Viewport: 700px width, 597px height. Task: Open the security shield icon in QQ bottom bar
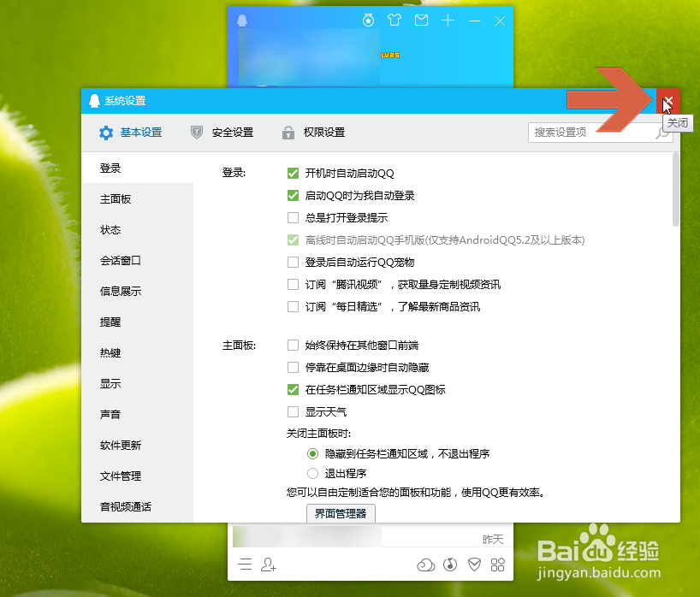coord(474,564)
